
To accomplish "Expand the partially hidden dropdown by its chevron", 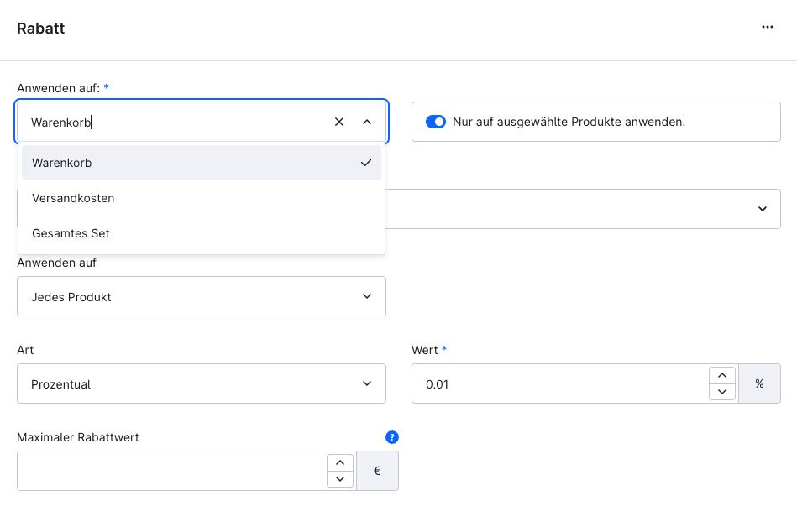I will click(762, 209).
